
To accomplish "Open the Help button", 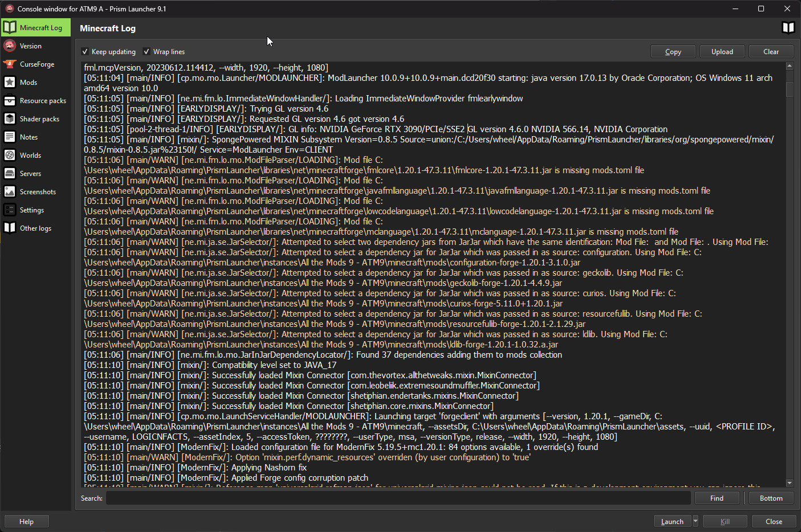I will click(26, 521).
